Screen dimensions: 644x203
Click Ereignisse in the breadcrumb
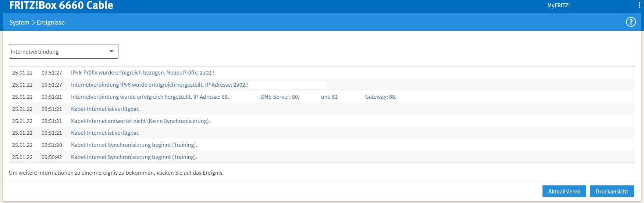pos(51,22)
